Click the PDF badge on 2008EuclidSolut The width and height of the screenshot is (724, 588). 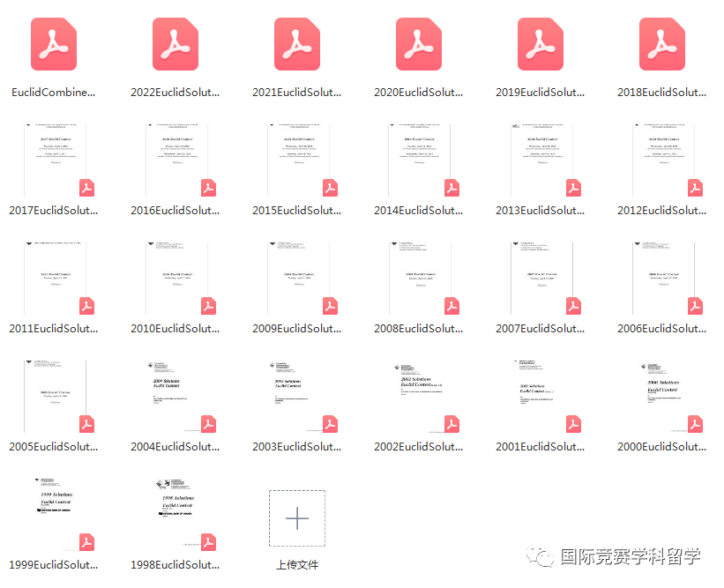(x=452, y=306)
